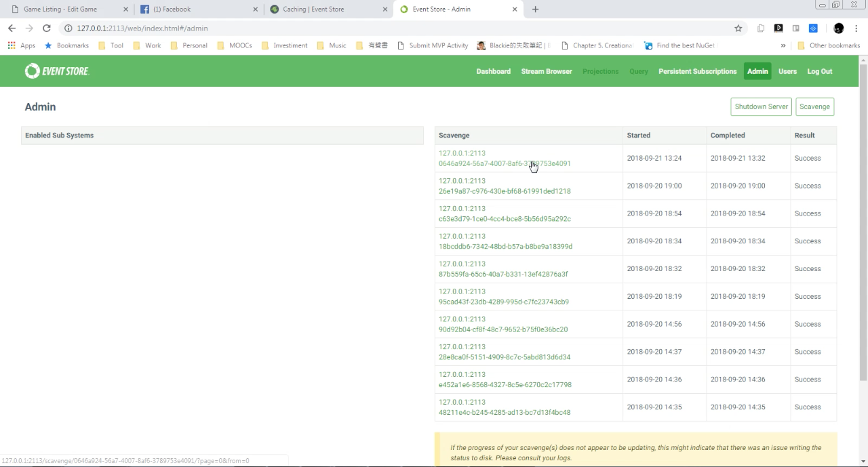Click the blue downward-arrows extension icon

813,28
